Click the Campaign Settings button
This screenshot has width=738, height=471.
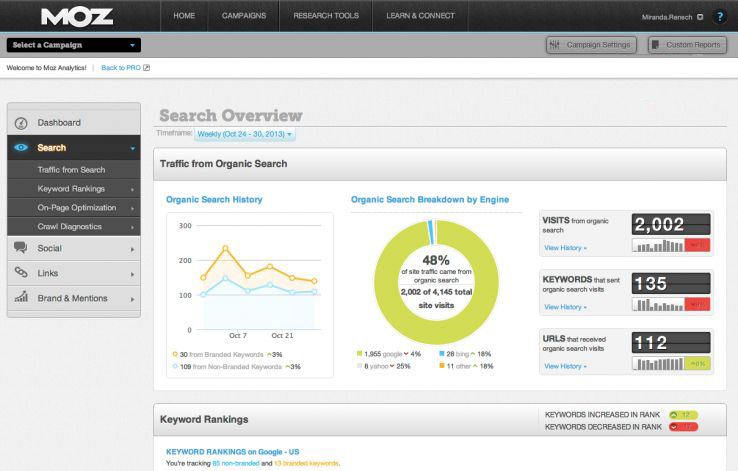point(592,45)
